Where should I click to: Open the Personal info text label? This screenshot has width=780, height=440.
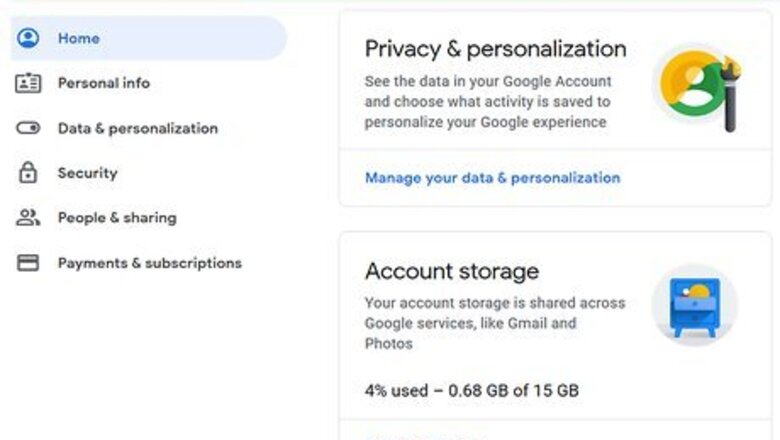click(103, 83)
